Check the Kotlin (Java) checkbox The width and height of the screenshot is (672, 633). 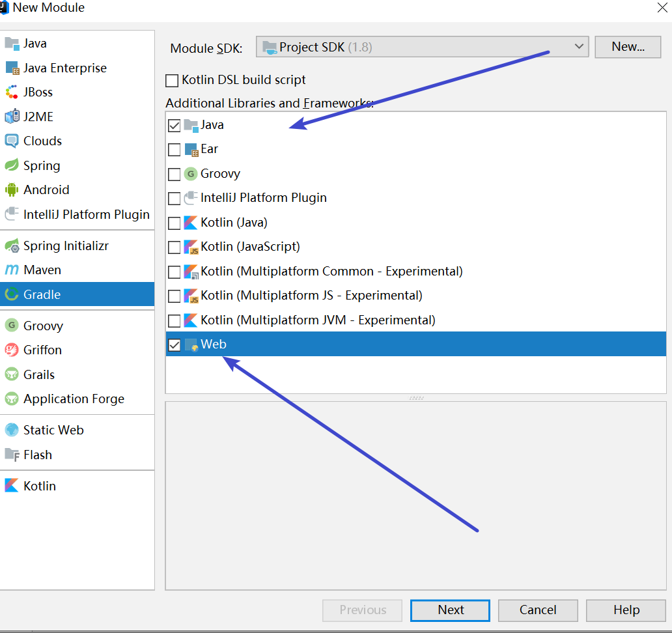pyautogui.click(x=174, y=223)
